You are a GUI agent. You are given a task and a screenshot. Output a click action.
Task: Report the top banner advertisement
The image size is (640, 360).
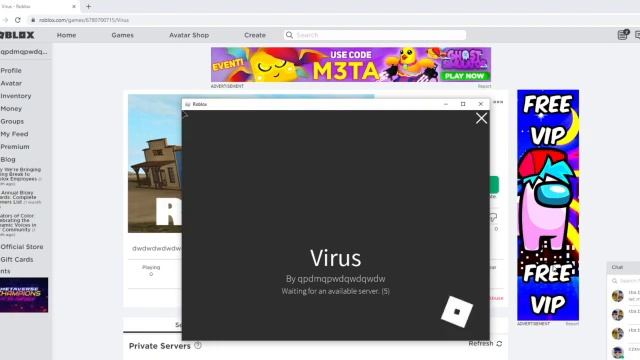tap(484, 86)
